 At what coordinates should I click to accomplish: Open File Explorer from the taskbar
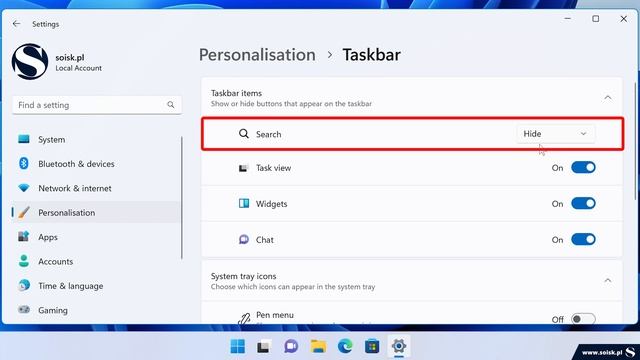click(318, 347)
